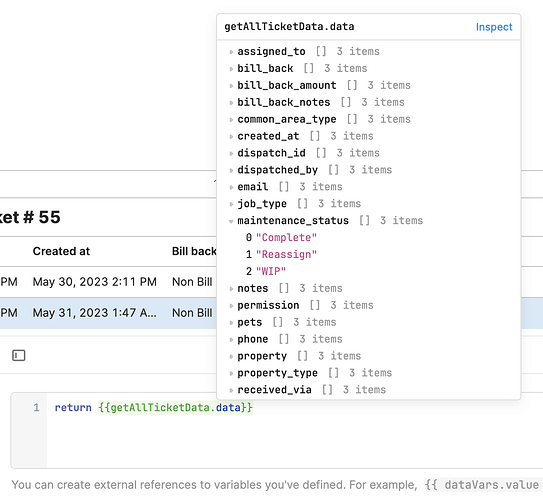This screenshot has width=543, height=500.
Task: Select the May 30, 2023 table row
Action: [108, 282]
